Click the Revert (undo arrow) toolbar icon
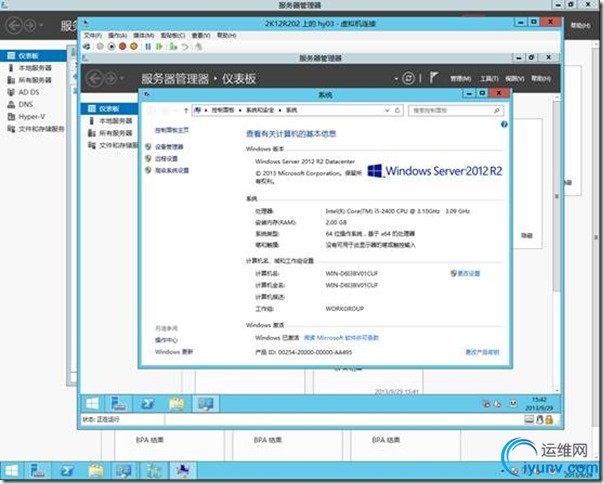 tap(185, 47)
